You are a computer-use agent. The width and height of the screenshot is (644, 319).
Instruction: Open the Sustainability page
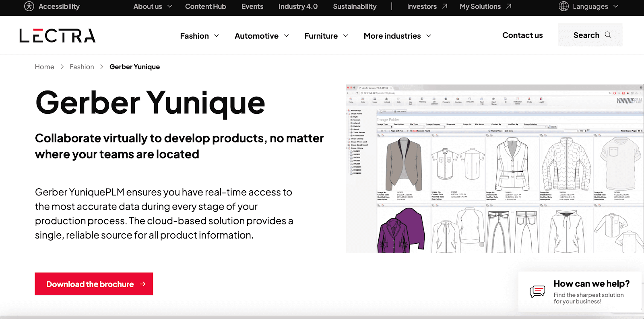click(x=355, y=6)
